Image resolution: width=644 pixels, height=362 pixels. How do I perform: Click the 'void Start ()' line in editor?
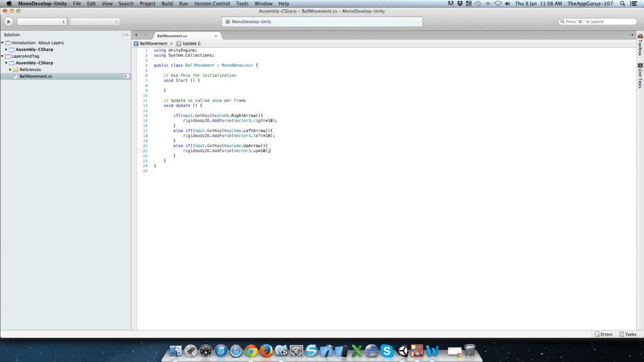[x=182, y=80]
